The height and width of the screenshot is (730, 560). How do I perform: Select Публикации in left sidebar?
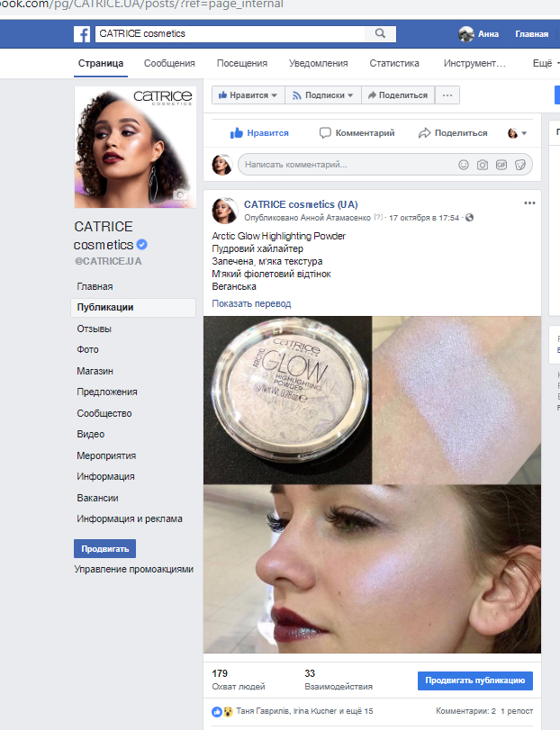[x=133, y=307]
